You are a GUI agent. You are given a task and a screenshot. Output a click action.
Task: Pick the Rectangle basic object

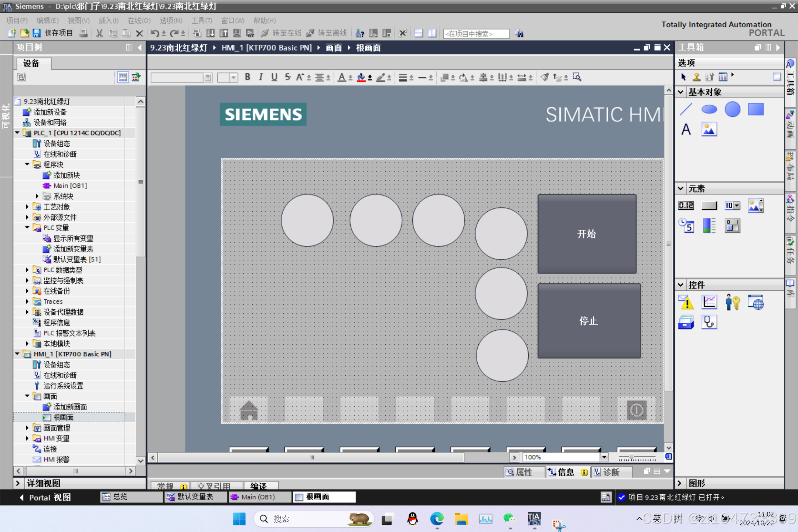[x=756, y=109]
